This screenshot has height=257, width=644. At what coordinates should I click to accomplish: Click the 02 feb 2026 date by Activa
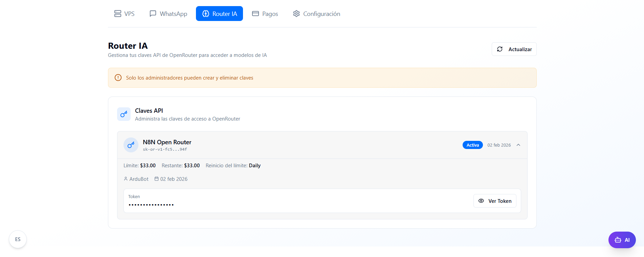point(499,145)
